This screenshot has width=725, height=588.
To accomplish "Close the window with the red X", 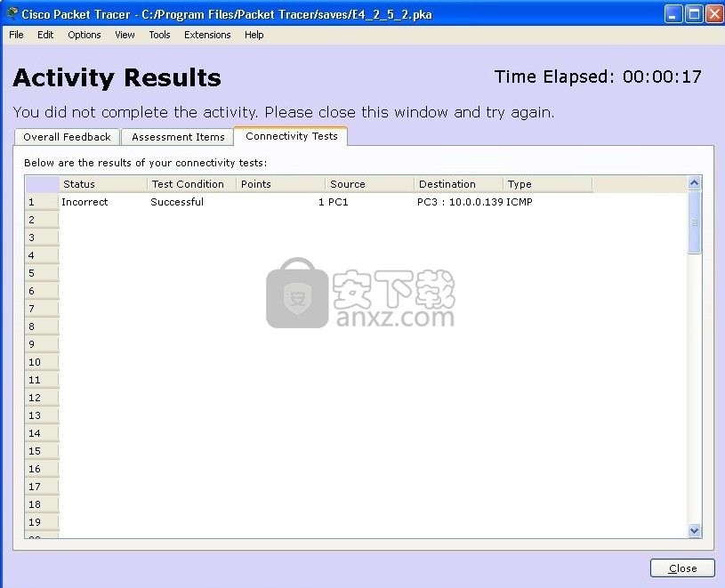I will point(714,14).
